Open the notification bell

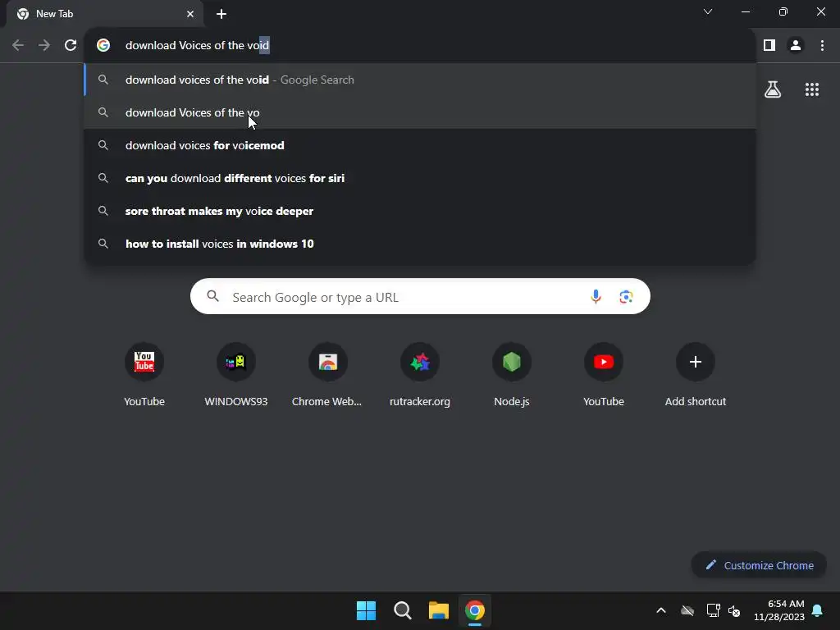tap(818, 610)
